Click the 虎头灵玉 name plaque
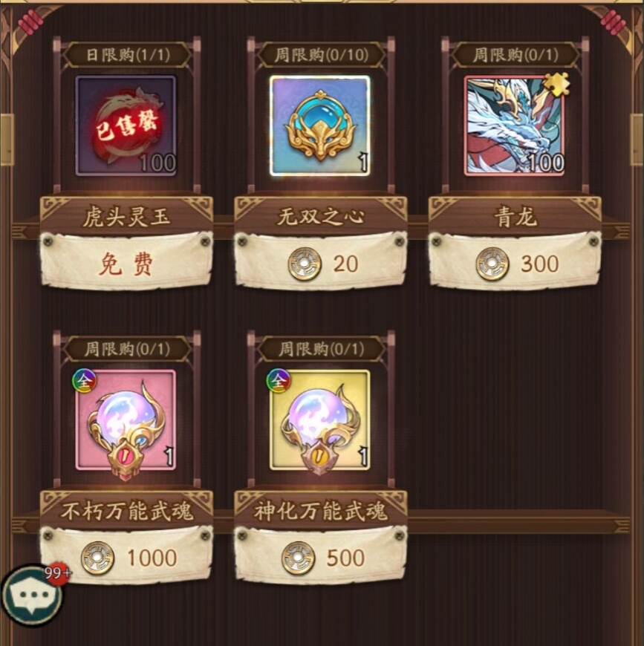 click(x=126, y=217)
